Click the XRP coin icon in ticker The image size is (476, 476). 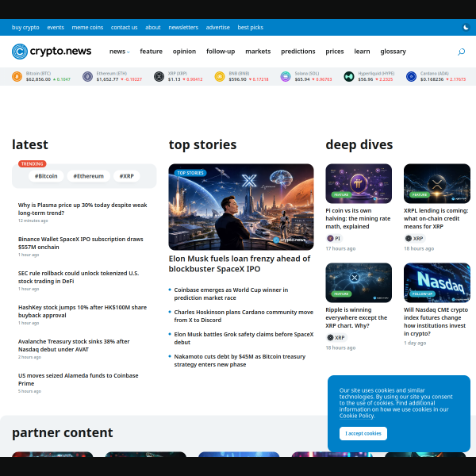click(159, 76)
